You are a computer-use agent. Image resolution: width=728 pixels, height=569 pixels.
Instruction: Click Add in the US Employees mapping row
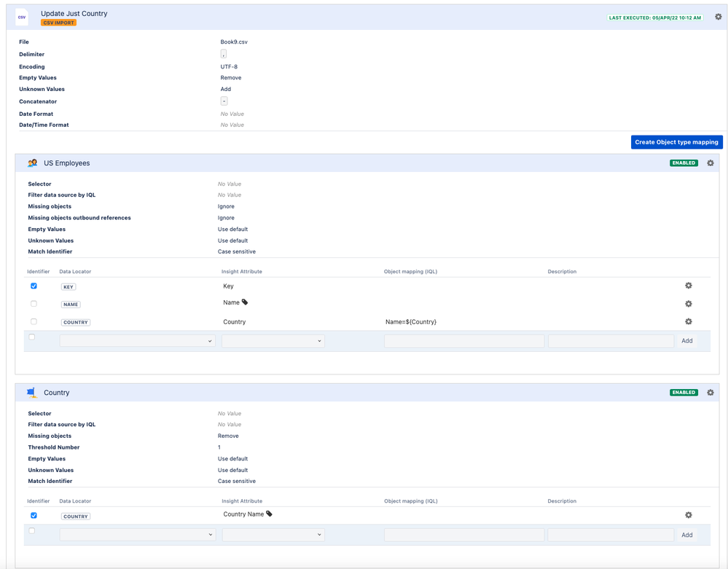coord(686,341)
